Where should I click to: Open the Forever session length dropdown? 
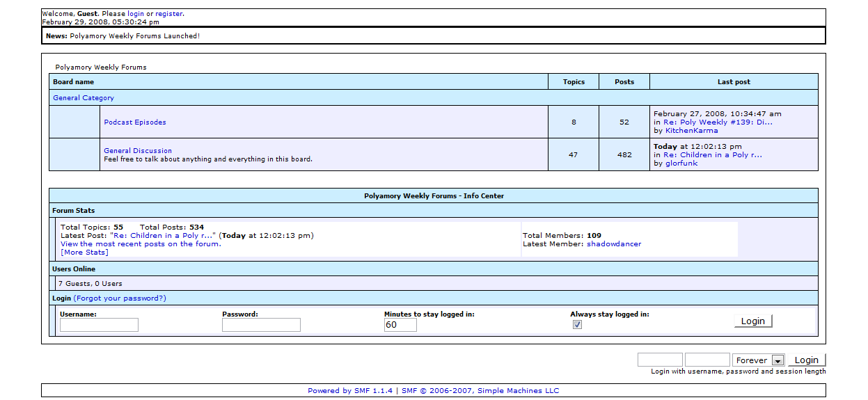click(x=759, y=360)
